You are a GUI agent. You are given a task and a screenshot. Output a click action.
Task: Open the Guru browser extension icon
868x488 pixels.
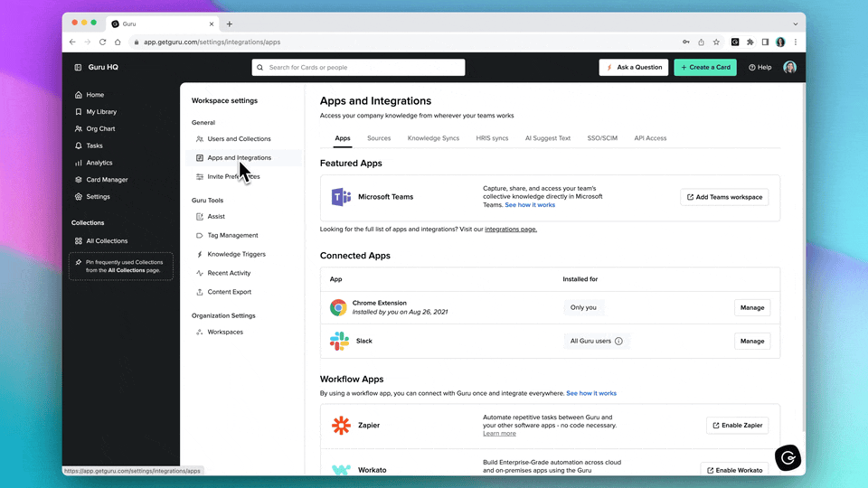pos(735,42)
